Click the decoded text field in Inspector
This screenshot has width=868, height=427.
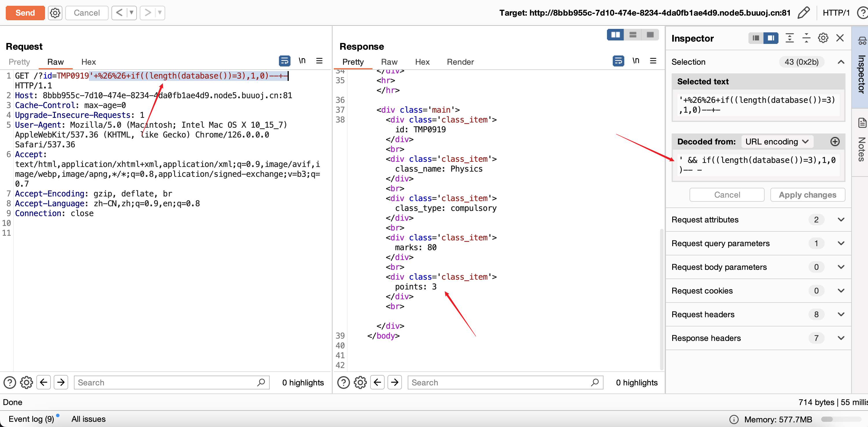tap(758, 165)
